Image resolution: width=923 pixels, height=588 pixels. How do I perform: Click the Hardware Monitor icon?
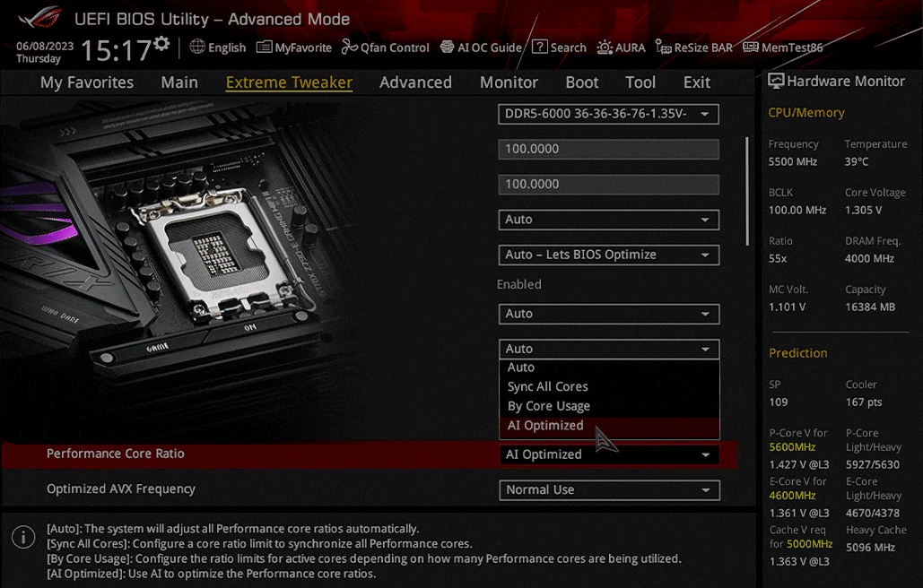click(x=776, y=82)
